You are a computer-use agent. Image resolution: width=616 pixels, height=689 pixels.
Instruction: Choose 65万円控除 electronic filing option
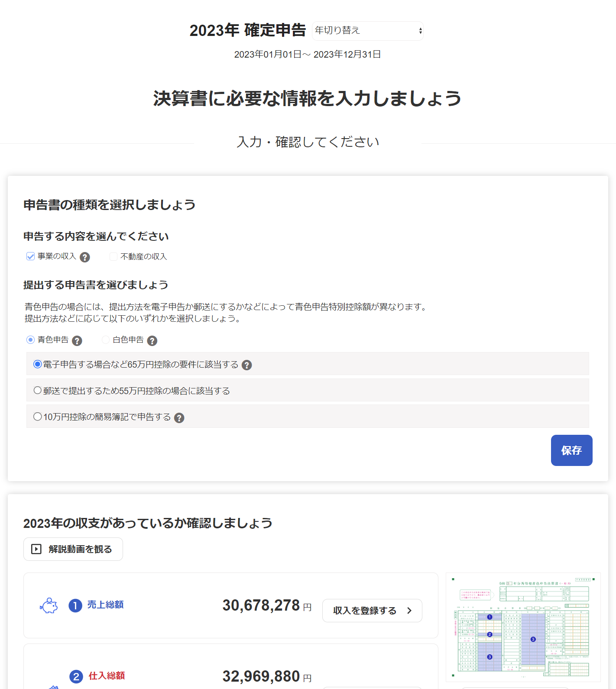tap(38, 364)
